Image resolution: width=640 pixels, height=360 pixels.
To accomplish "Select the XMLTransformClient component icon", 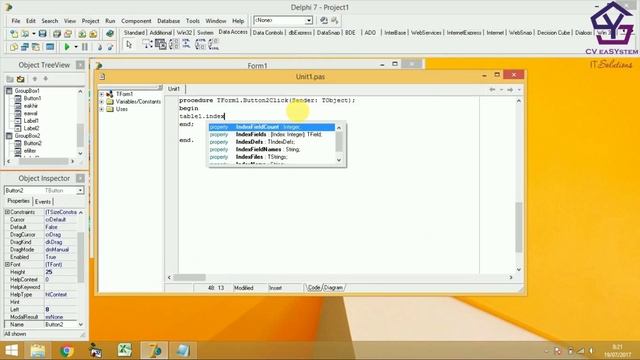I will point(213,44).
